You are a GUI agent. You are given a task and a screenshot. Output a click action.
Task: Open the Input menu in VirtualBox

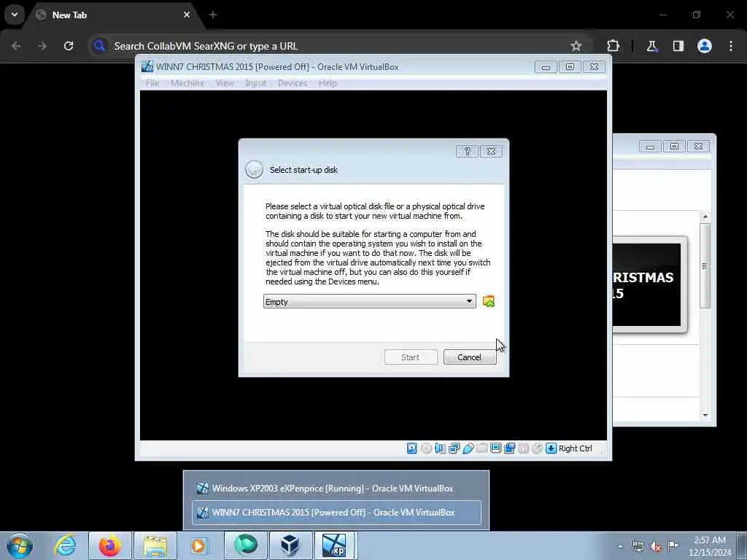256,83
